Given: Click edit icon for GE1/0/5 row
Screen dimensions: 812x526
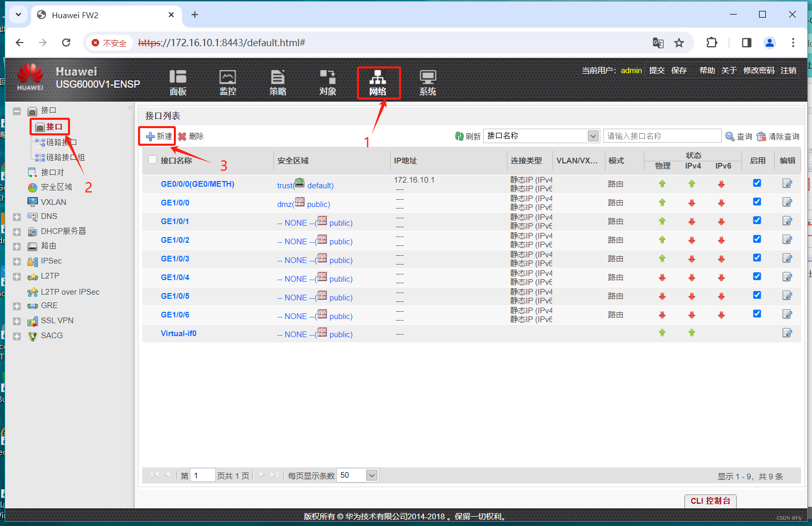Looking at the screenshot, I should [x=787, y=295].
